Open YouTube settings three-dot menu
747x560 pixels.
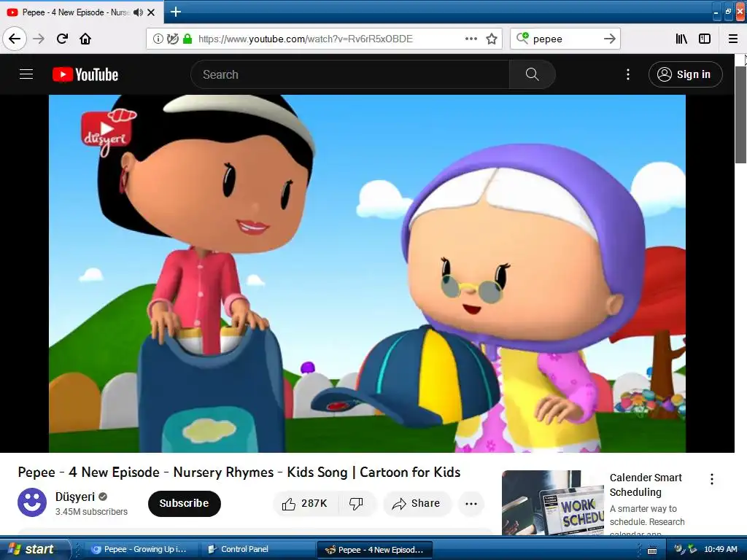point(628,74)
